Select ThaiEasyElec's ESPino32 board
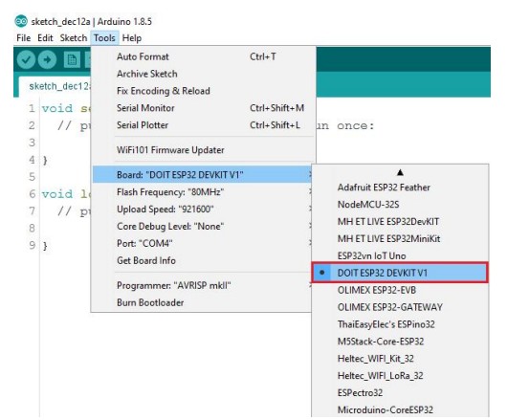 coord(400,324)
